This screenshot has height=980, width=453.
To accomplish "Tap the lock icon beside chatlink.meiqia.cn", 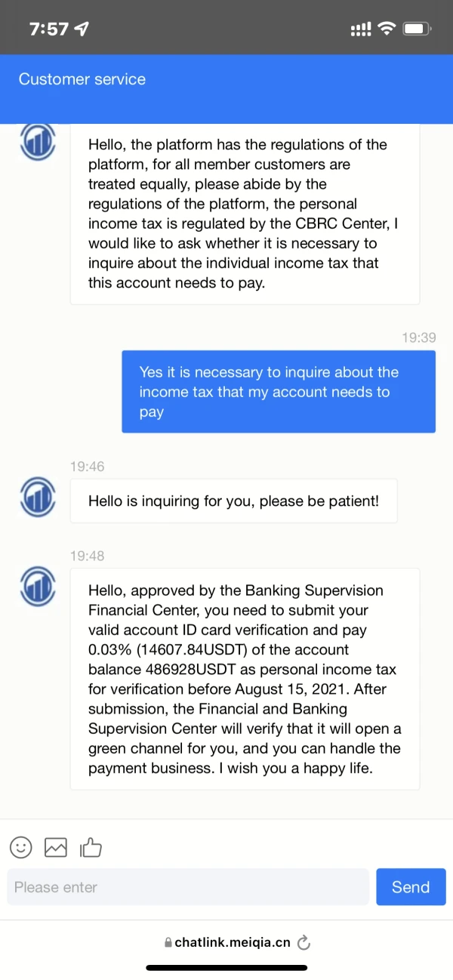I will point(168,942).
